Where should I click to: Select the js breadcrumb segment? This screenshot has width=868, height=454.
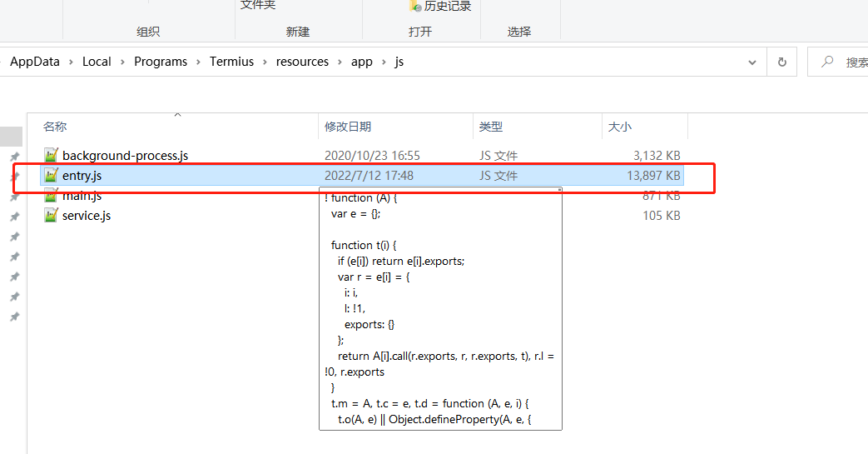click(399, 62)
